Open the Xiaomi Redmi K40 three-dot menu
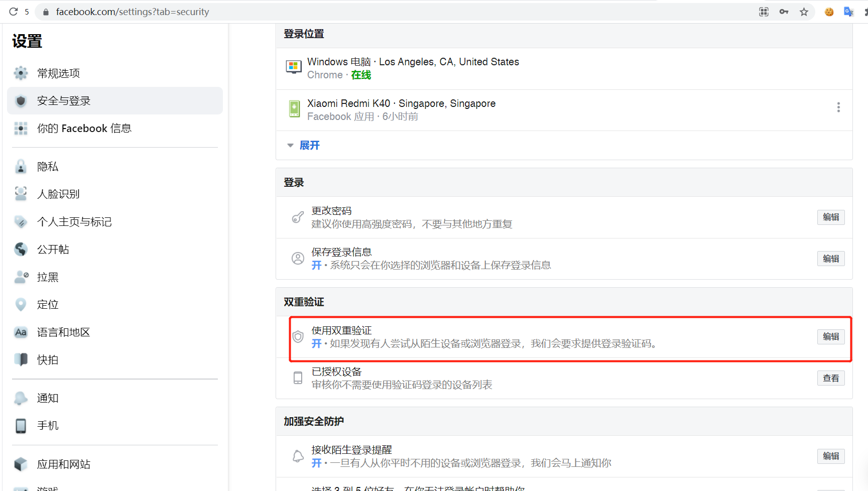Image resolution: width=868 pixels, height=491 pixels. (x=838, y=107)
